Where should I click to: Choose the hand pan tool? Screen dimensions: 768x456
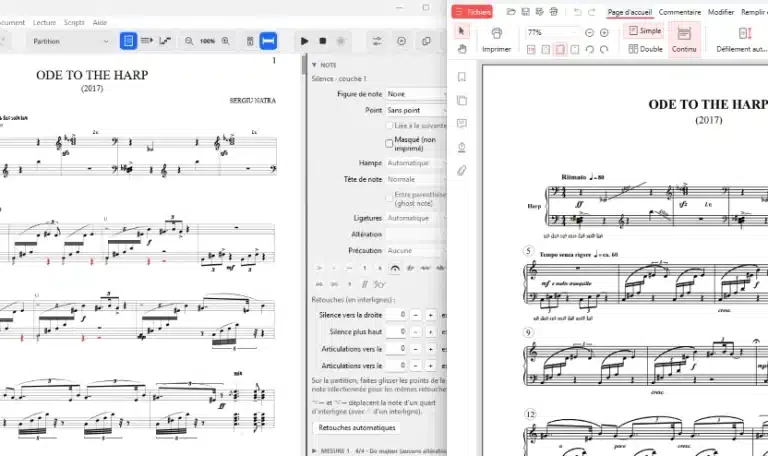461,48
